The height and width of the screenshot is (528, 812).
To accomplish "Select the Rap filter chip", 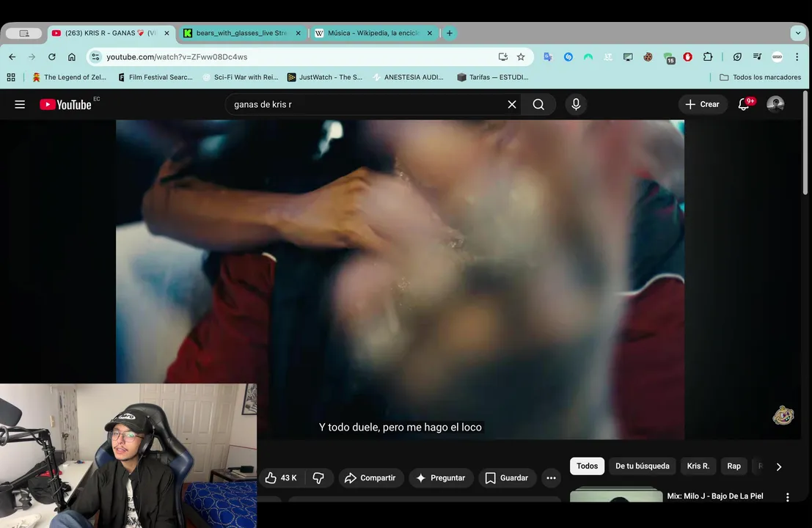I will (x=734, y=466).
